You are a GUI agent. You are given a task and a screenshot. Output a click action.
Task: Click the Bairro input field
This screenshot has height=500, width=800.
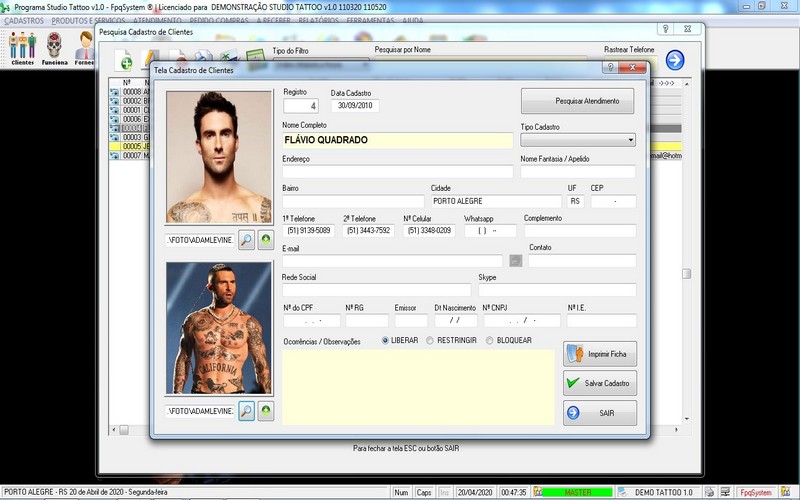tap(353, 201)
